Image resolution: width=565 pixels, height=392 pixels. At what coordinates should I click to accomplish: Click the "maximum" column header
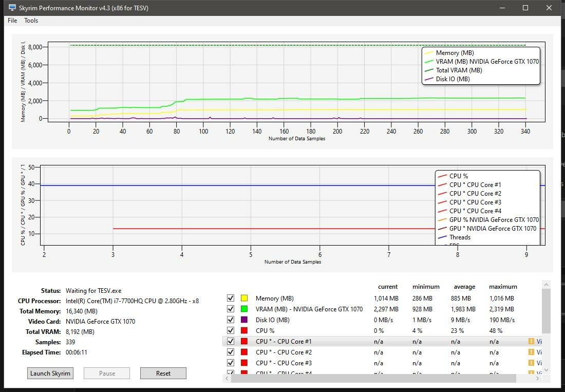503,287
